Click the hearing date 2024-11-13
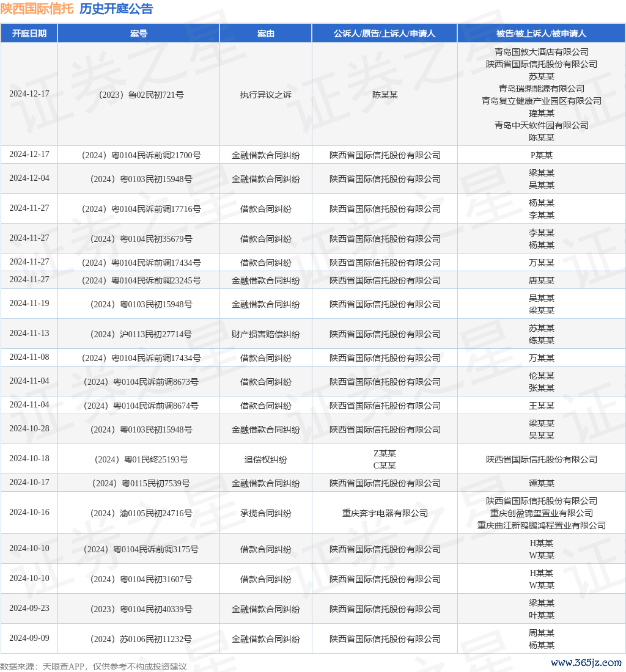626x672 pixels. click(29, 334)
